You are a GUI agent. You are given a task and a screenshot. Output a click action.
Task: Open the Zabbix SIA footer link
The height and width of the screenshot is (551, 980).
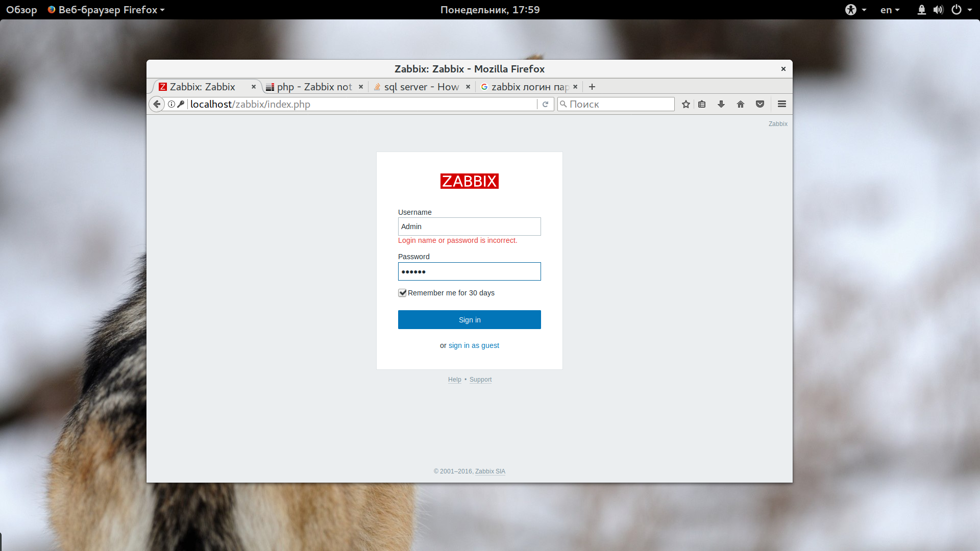490,471
